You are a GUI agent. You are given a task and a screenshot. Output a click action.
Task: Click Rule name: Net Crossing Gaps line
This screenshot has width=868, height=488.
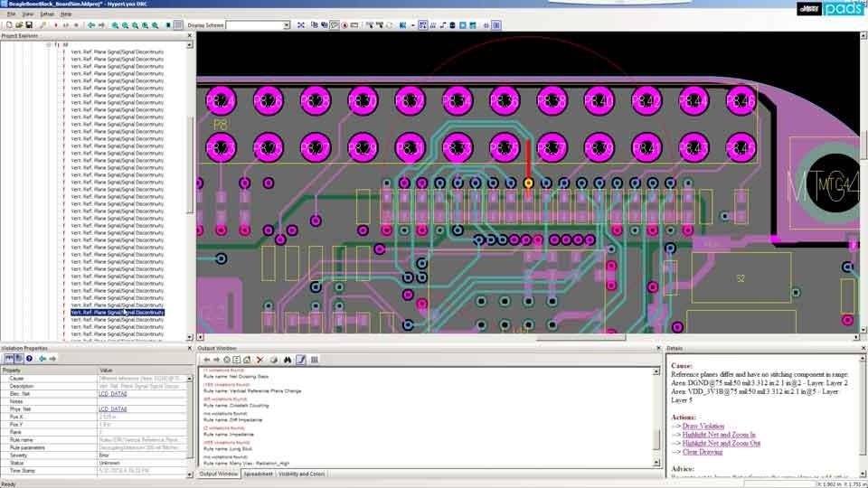[236, 377]
